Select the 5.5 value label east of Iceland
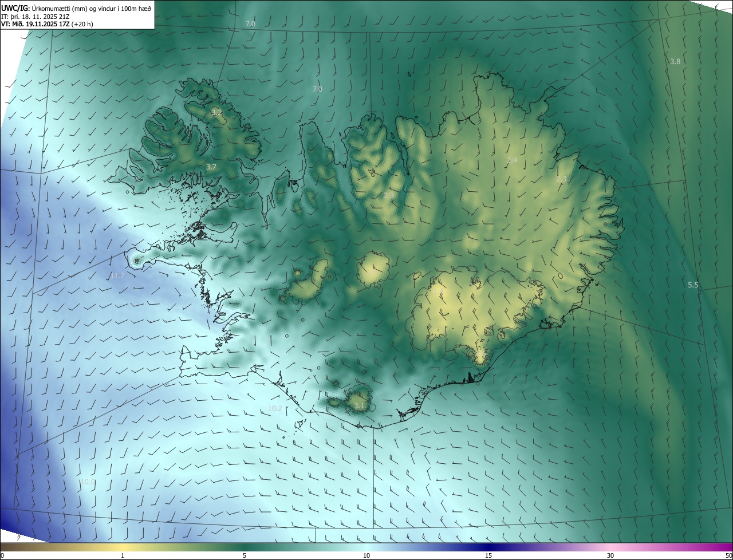The image size is (733, 560). (x=693, y=285)
